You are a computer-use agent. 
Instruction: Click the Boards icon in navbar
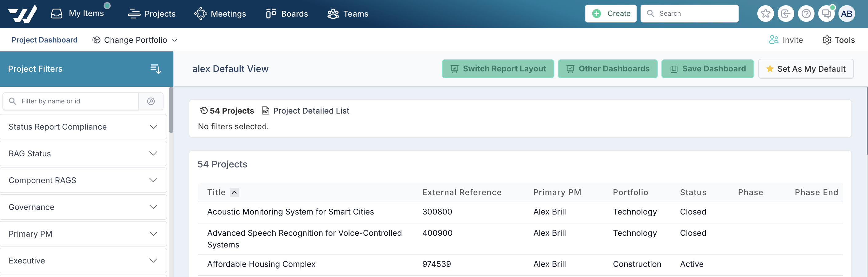[x=271, y=14]
